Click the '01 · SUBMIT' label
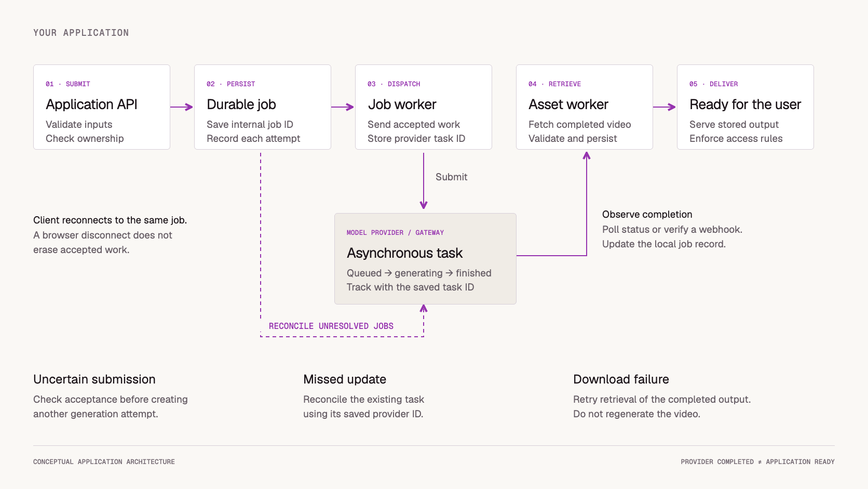Viewport: 868px width, 489px height. 68,84
